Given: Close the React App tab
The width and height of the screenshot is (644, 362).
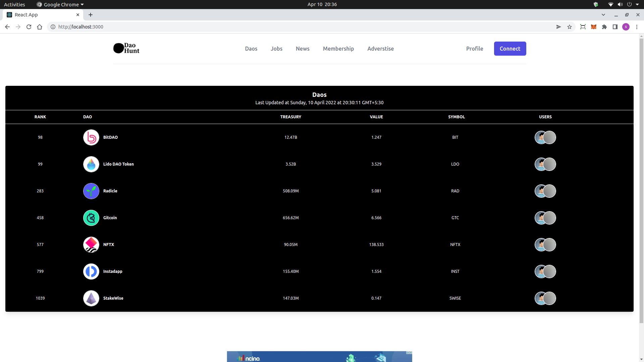Looking at the screenshot, I should coord(78,15).
